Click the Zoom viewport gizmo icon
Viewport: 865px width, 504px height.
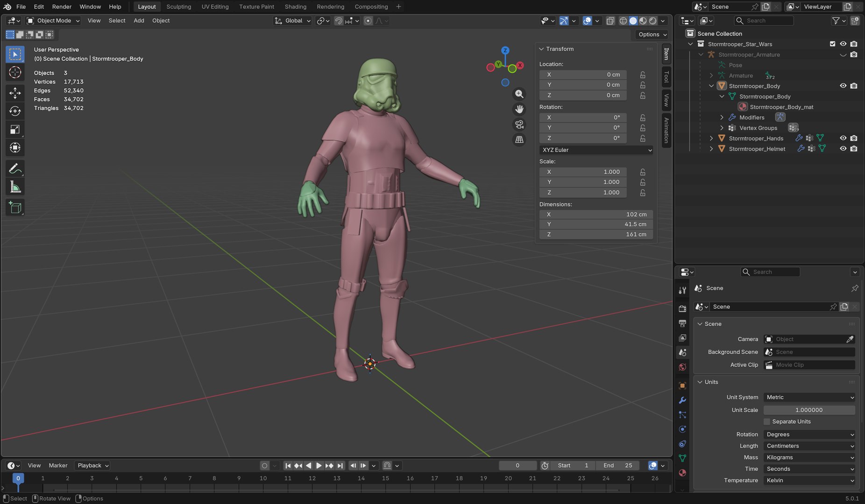pos(519,94)
